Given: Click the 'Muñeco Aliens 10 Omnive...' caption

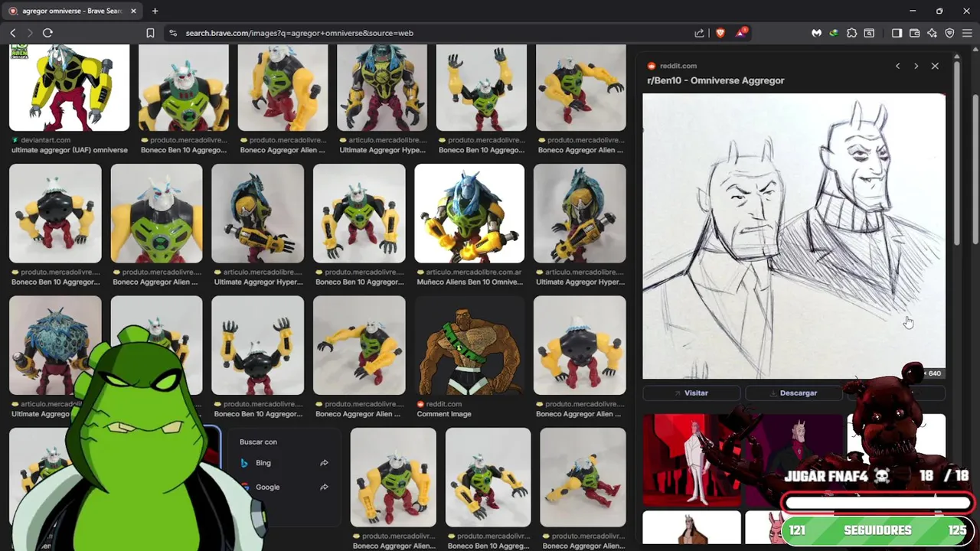Looking at the screenshot, I should pyautogui.click(x=470, y=282).
